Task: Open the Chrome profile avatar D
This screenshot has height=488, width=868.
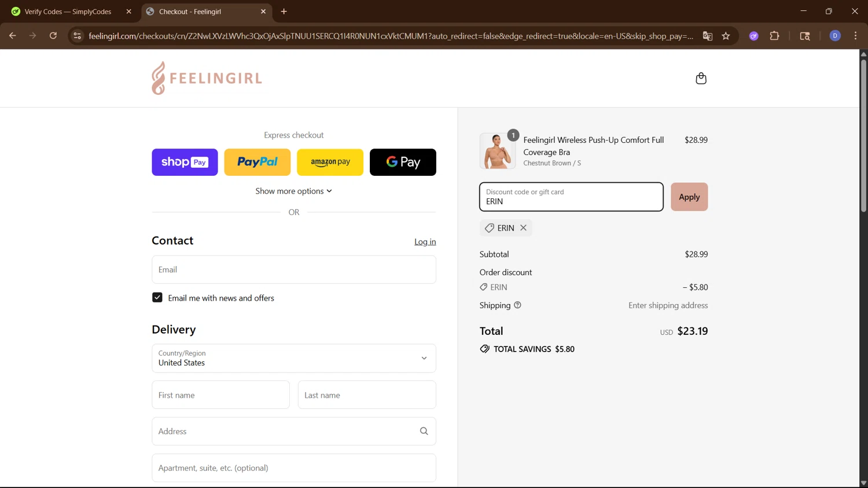Action: (x=835, y=36)
